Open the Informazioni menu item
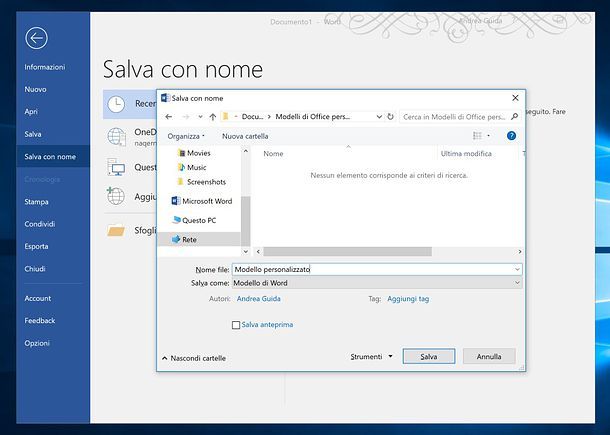 45,67
